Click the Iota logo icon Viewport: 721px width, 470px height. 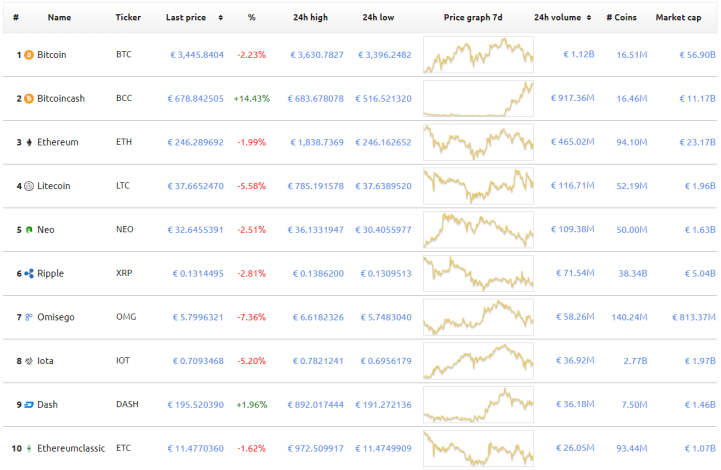point(29,361)
